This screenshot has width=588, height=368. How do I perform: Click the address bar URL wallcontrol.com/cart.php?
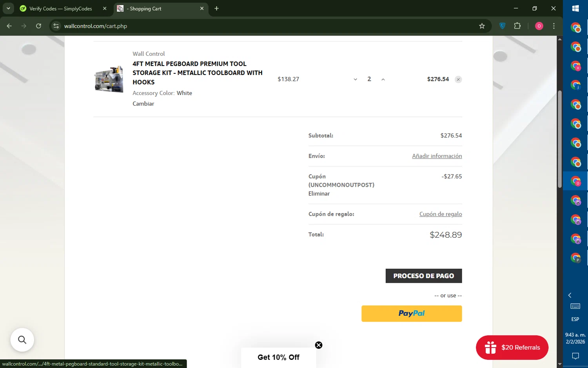(x=96, y=26)
